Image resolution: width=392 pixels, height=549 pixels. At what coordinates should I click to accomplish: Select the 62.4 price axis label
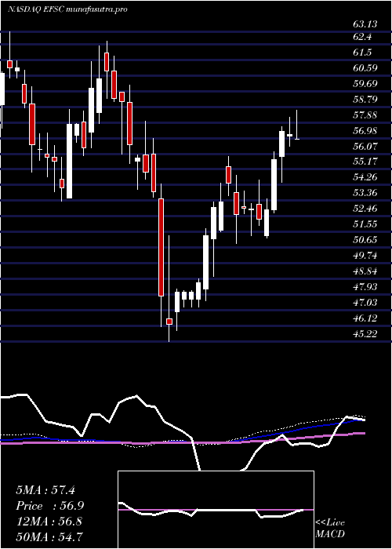[362, 37]
